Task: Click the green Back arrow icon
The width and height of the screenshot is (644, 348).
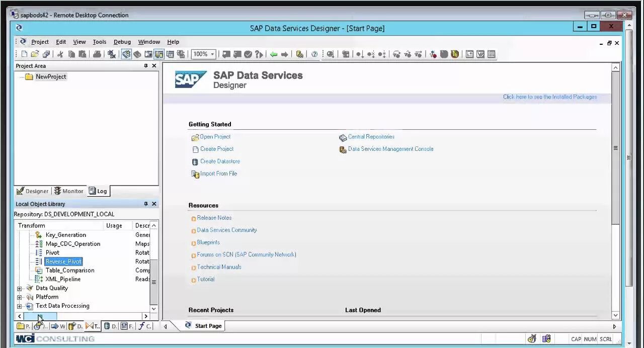Action: click(x=273, y=54)
